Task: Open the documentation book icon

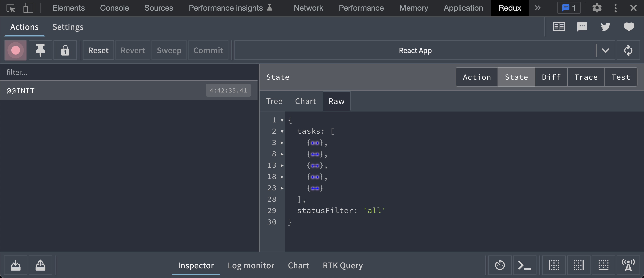Action: coord(559,27)
